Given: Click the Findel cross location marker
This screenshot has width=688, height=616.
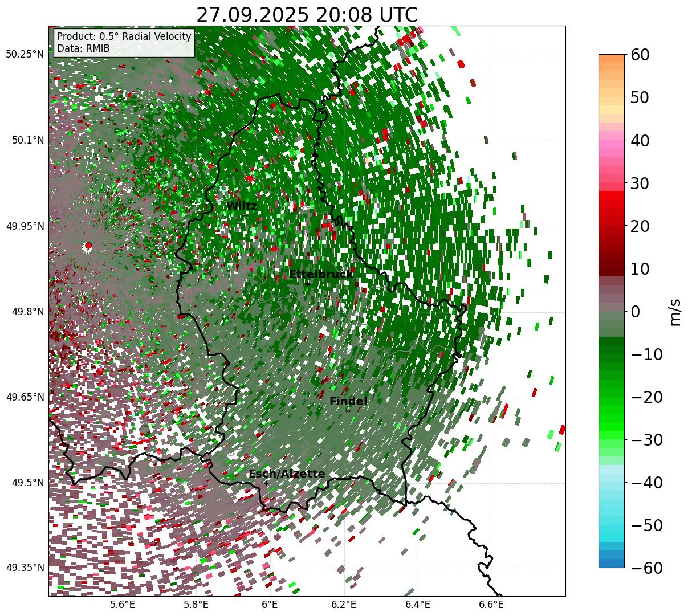Looking at the screenshot, I should [x=348, y=410].
